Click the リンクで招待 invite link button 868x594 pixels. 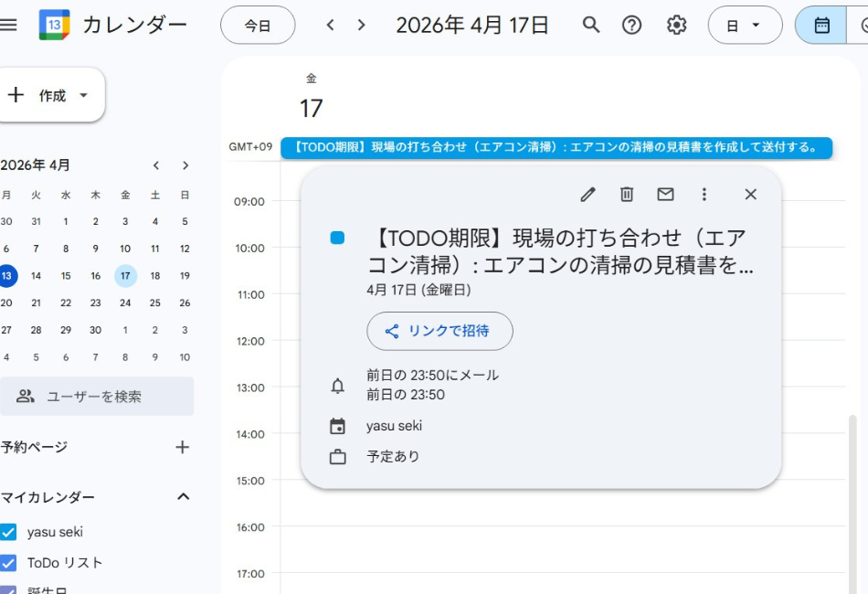click(x=439, y=332)
